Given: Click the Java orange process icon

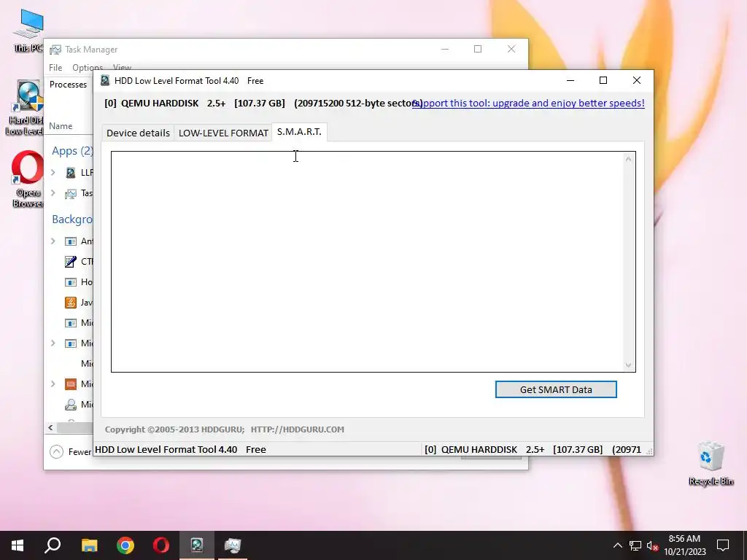Looking at the screenshot, I should click(x=71, y=303).
